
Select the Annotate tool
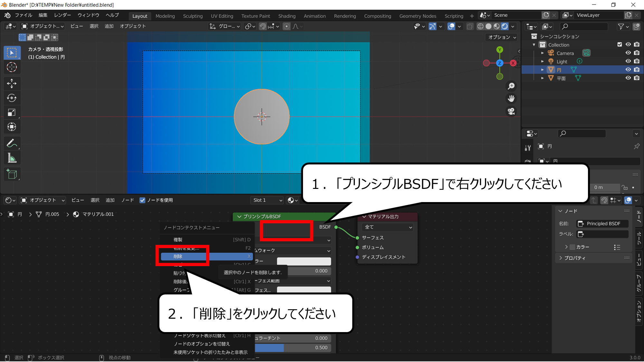(x=12, y=143)
